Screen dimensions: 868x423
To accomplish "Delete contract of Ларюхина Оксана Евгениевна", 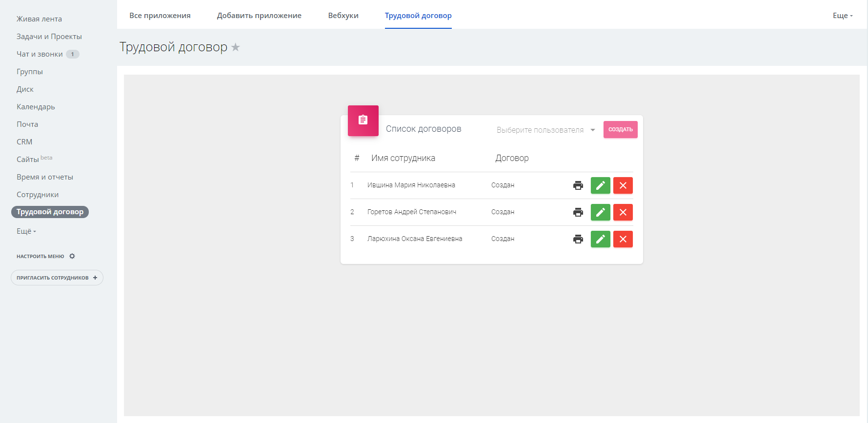I will click(x=623, y=239).
